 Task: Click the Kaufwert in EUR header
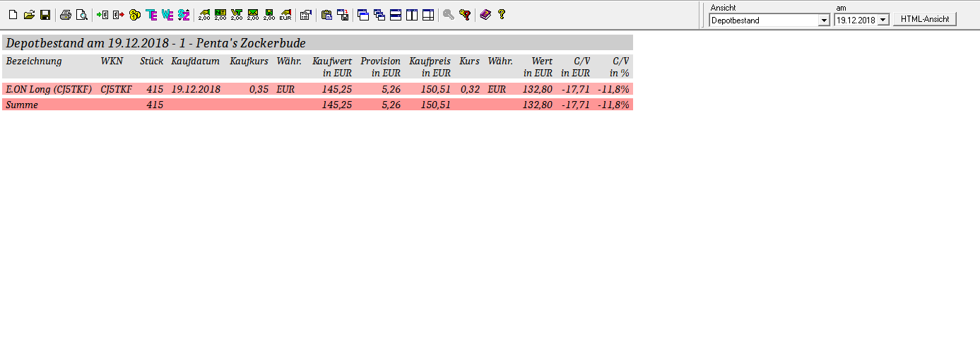pos(332,67)
